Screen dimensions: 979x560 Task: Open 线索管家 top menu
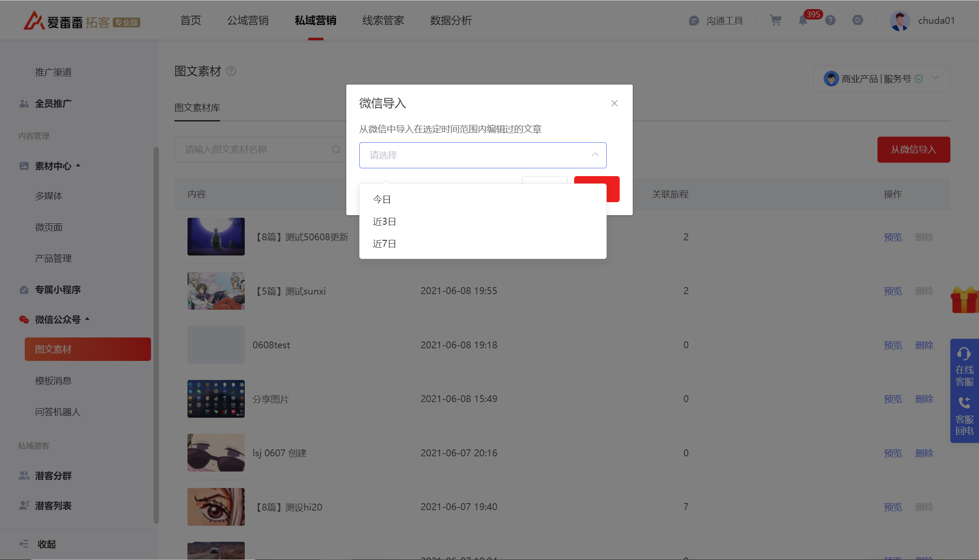(383, 20)
